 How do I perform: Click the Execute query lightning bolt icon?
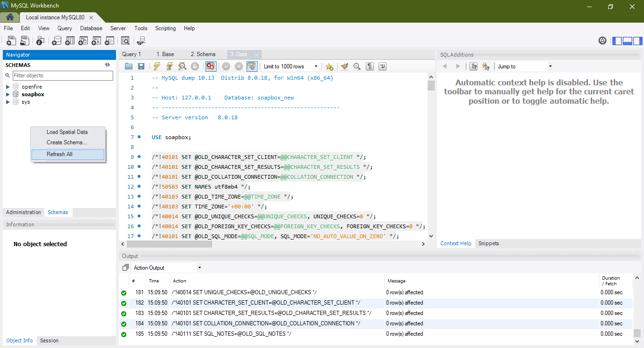pyautogui.click(x=157, y=66)
